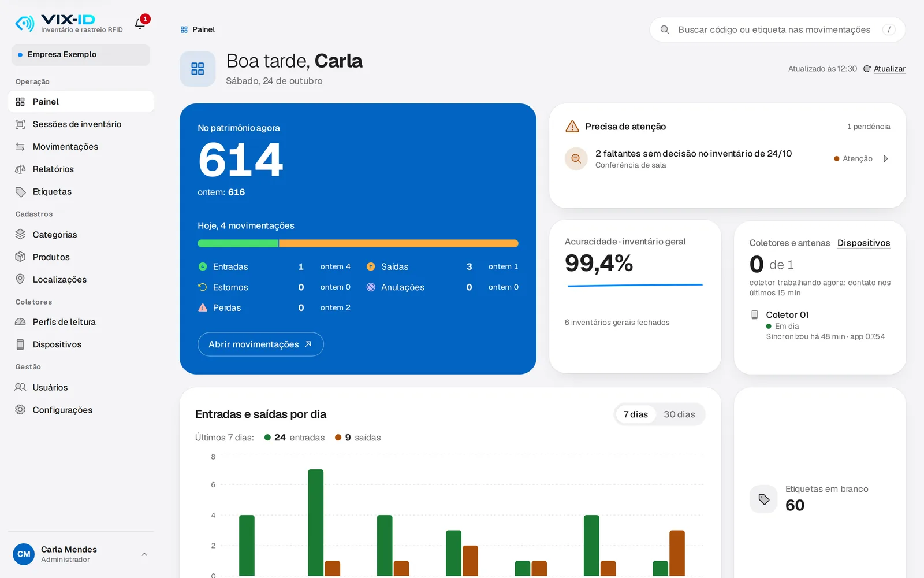Open Etiquetas from the sidebar
This screenshot has width=924, height=578.
pos(81,192)
